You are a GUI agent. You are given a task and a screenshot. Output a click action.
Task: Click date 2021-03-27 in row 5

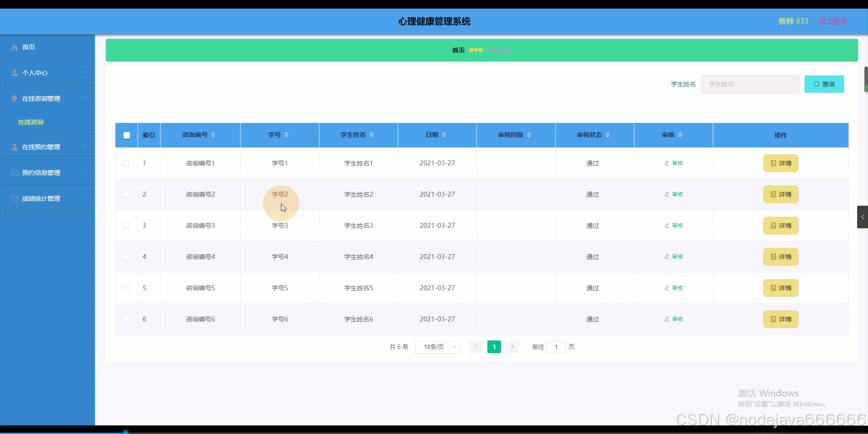pyautogui.click(x=437, y=288)
